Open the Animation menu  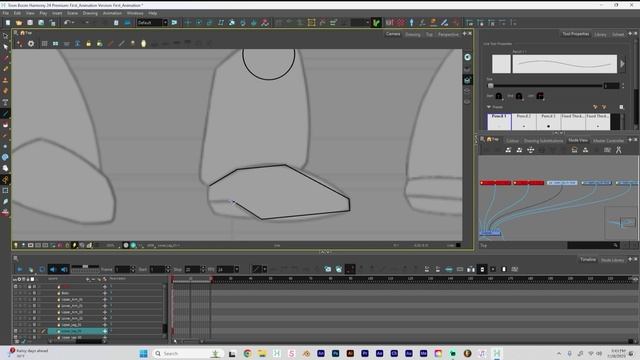[112, 13]
